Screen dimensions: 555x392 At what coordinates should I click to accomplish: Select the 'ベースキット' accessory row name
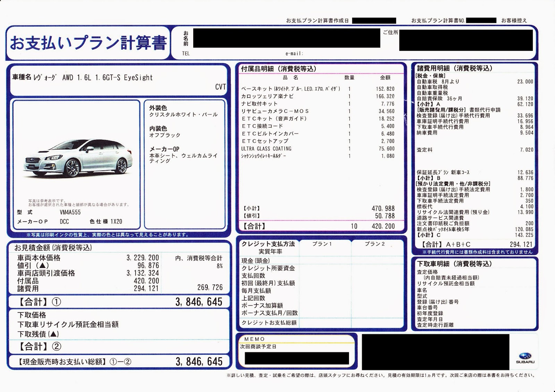point(291,89)
